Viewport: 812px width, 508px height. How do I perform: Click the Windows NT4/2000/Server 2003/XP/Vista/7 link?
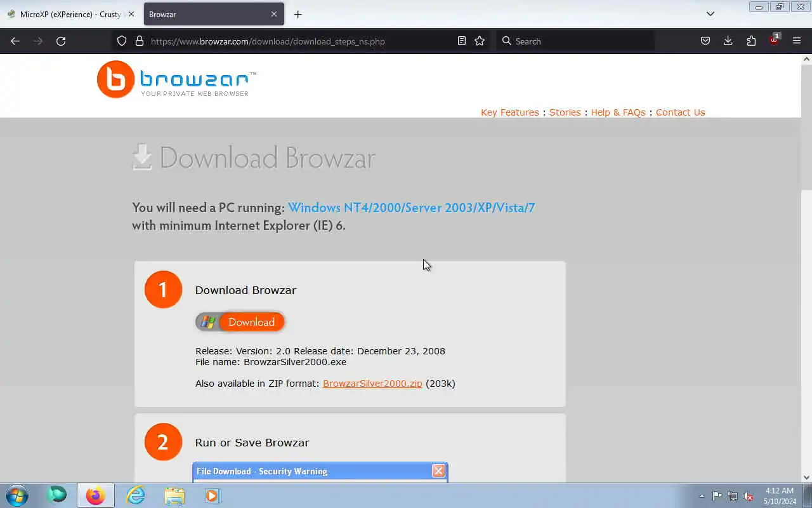click(x=411, y=208)
